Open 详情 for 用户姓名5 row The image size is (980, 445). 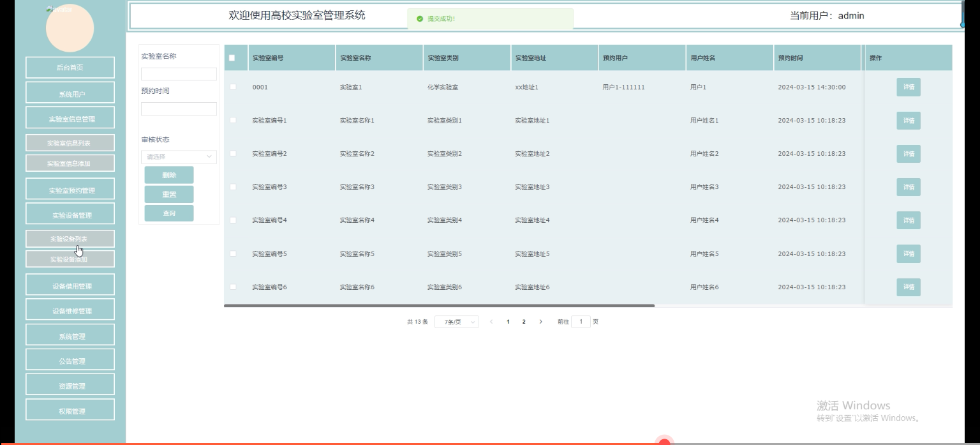pyautogui.click(x=909, y=253)
